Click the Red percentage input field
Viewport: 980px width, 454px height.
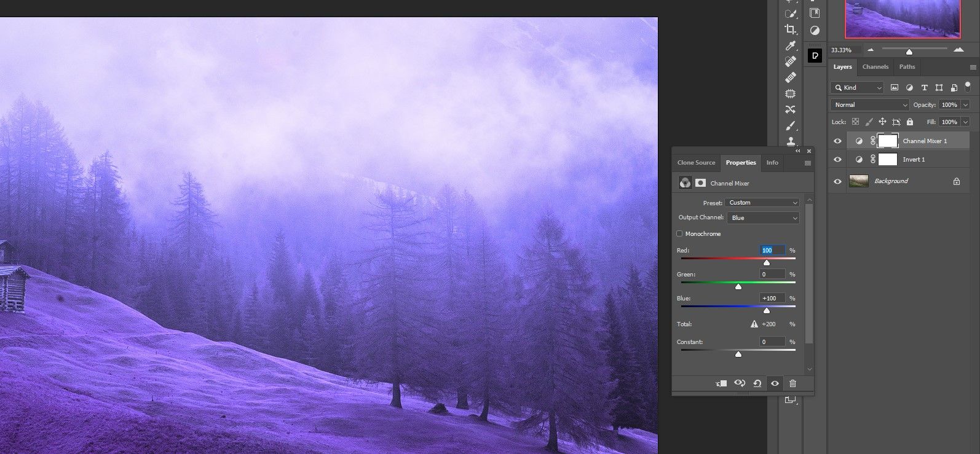tap(772, 250)
